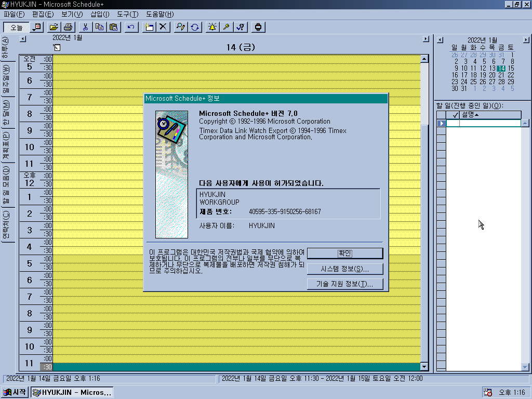
Task: Open the 시작 Start menu
Action: click(x=14, y=393)
